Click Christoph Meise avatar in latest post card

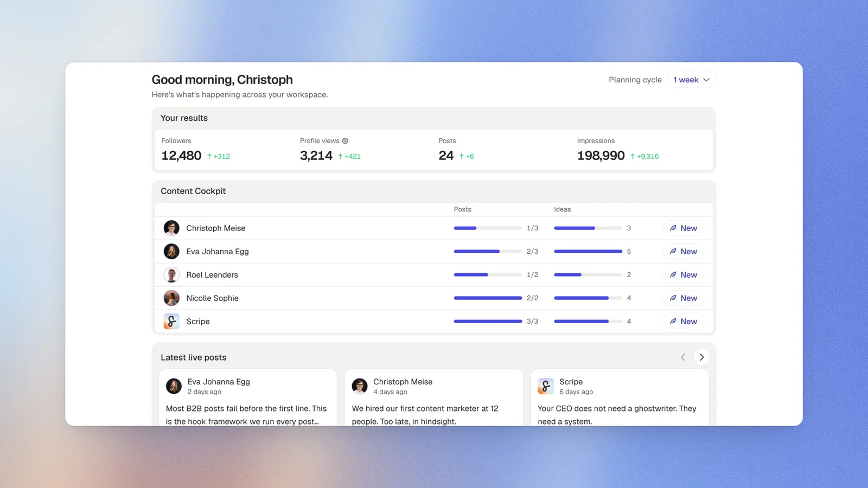tap(360, 386)
